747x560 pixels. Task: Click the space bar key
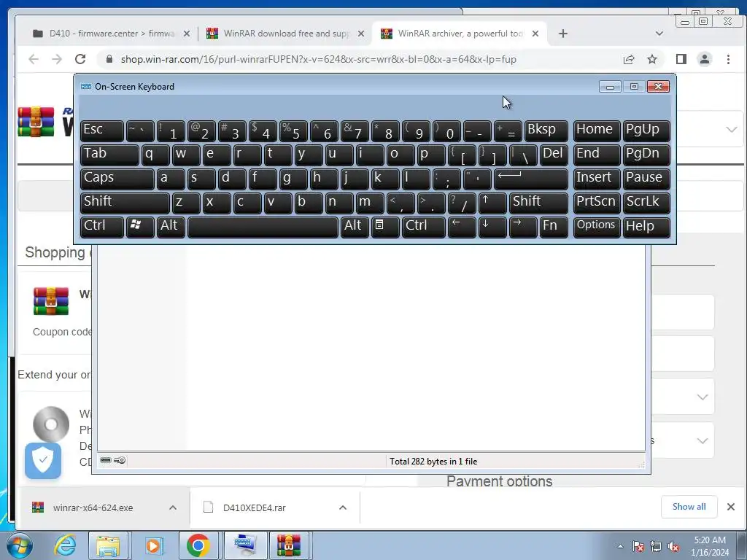(263, 227)
